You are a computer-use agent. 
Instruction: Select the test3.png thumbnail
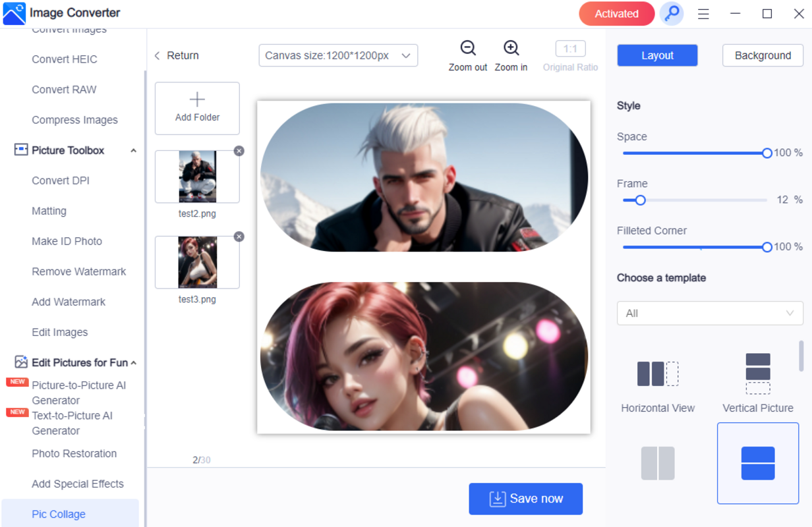(x=197, y=262)
